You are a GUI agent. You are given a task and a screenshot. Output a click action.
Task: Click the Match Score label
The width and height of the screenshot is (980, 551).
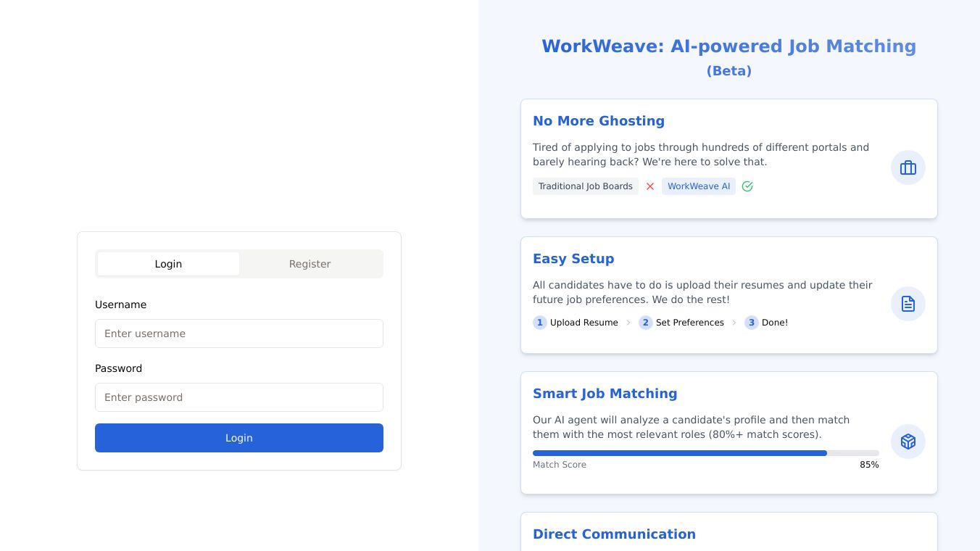(x=560, y=465)
